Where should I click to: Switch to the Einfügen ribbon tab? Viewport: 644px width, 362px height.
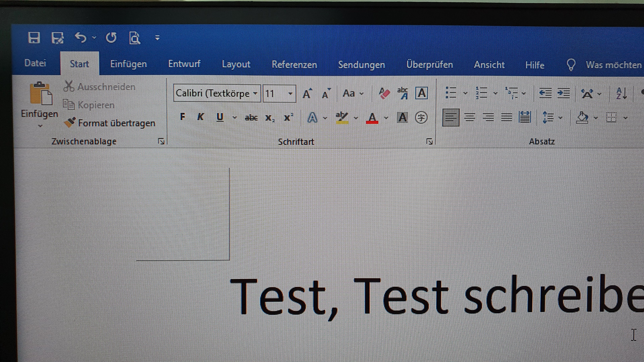(x=128, y=64)
